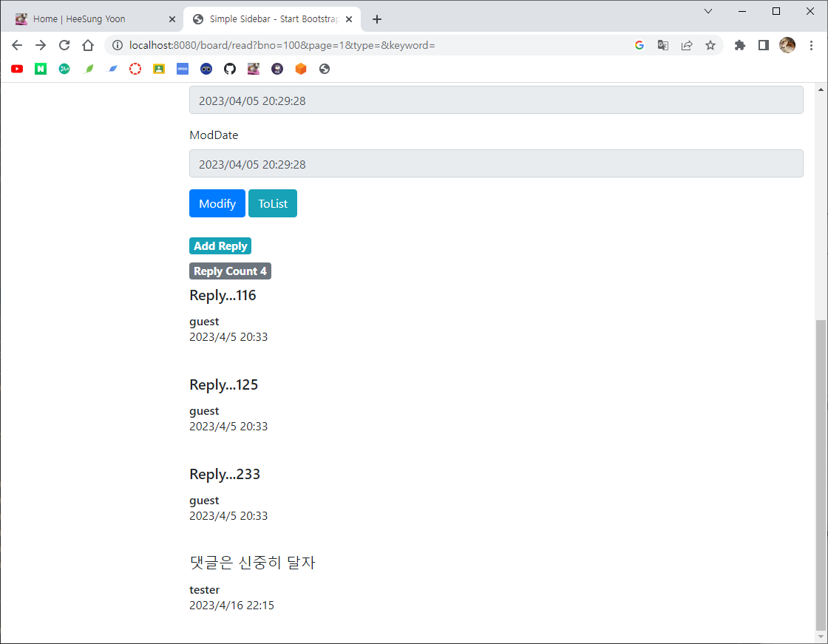View site information icon in address bar
Screen dimensions: 828x644
point(118,45)
